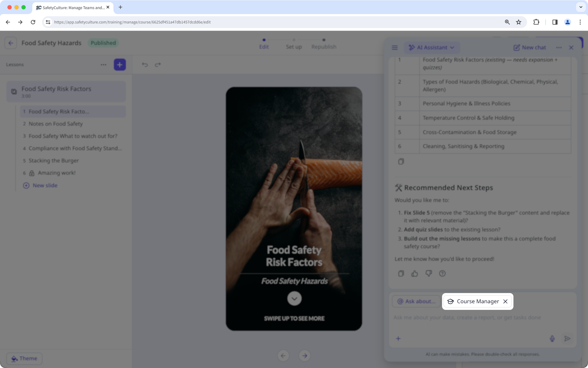Click table row Cross-Contamination & Food Storage
The width and height of the screenshot is (588, 368).
[483, 132]
